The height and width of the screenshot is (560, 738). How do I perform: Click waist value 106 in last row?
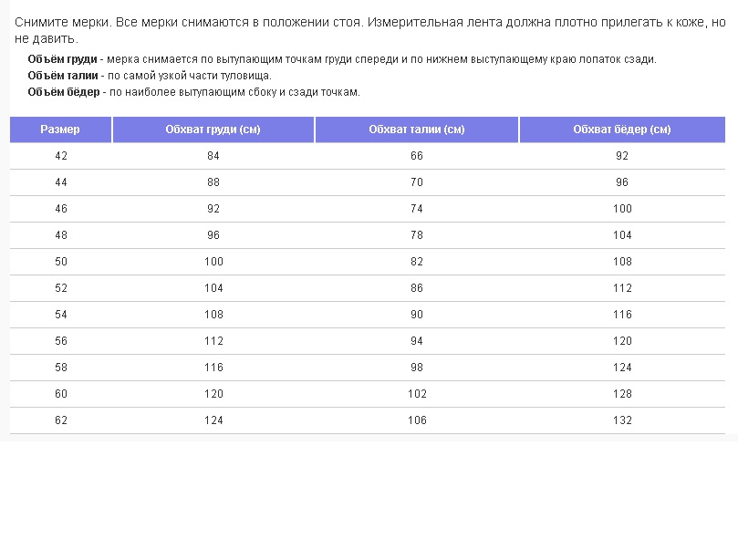[x=417, y=420]
